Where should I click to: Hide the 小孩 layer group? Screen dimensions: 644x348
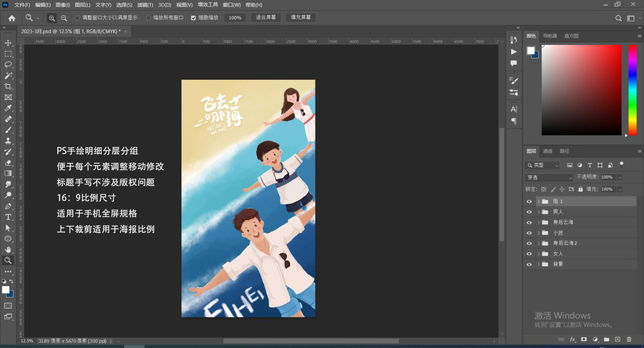529,233
